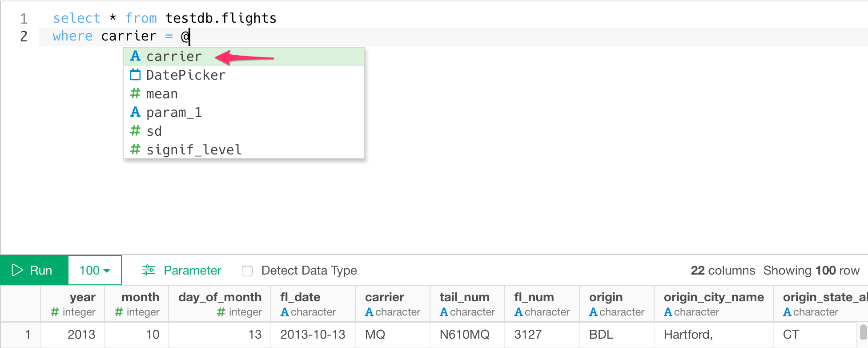The height and width of the screenshot is (348, 868).
Task: Open the Parameter settings
Action: [192, 270]
